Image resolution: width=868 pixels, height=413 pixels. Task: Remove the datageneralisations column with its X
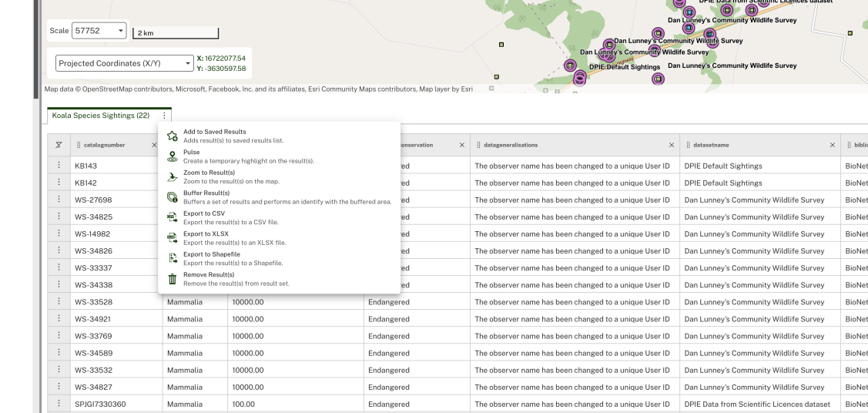click(672, 145)
